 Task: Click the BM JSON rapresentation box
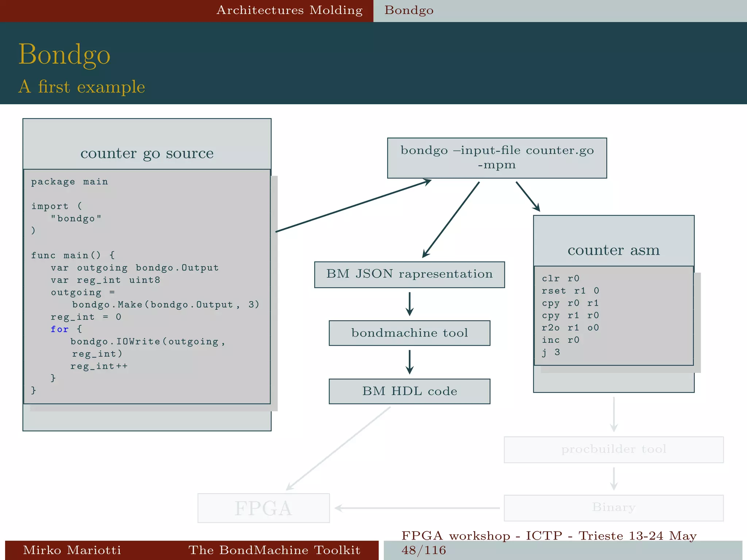(409, 275)
